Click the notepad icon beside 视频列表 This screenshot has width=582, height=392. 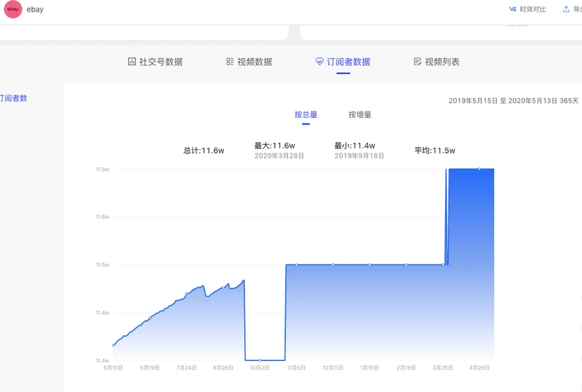point(418,62)
